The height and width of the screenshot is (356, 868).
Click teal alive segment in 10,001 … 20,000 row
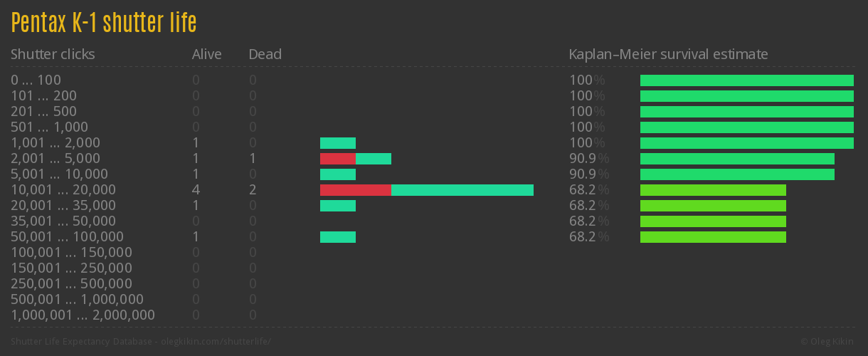click(x=462, y=190)
